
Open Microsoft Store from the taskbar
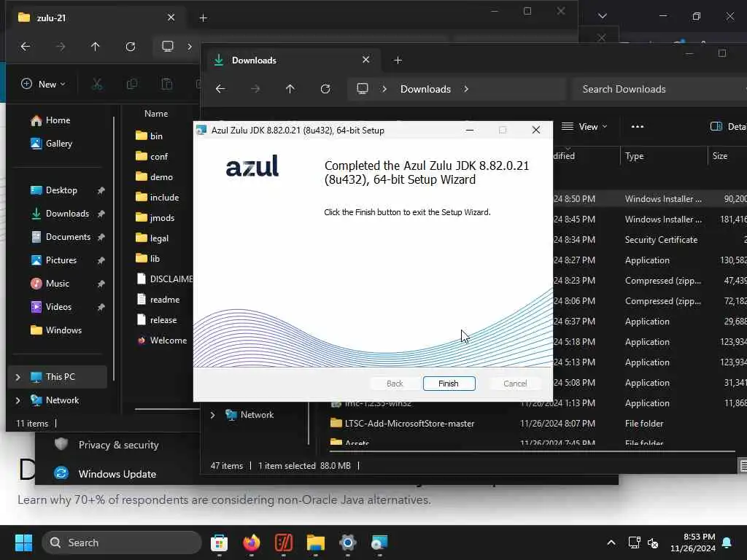pos(219,542)
